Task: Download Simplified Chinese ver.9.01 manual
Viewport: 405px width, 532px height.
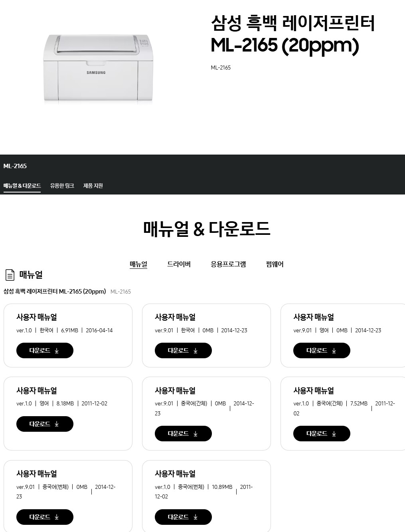Action: pyautogui.click(x=183, y=433)
